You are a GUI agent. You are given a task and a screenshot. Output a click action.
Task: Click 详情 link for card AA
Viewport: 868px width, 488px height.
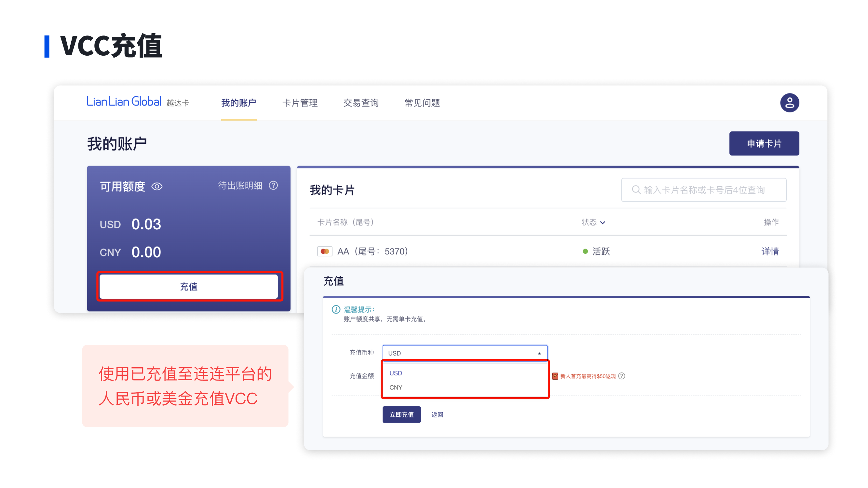pos(770,251)
